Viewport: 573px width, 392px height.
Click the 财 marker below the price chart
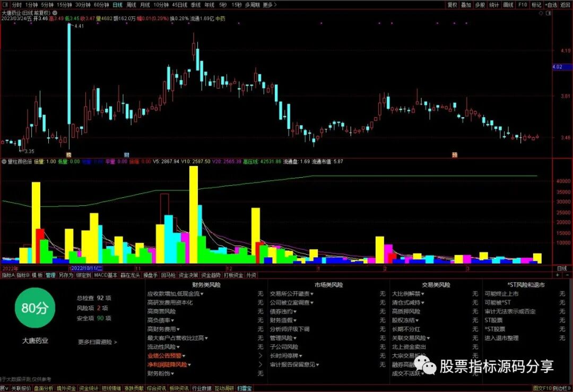[x=126, y=155]
